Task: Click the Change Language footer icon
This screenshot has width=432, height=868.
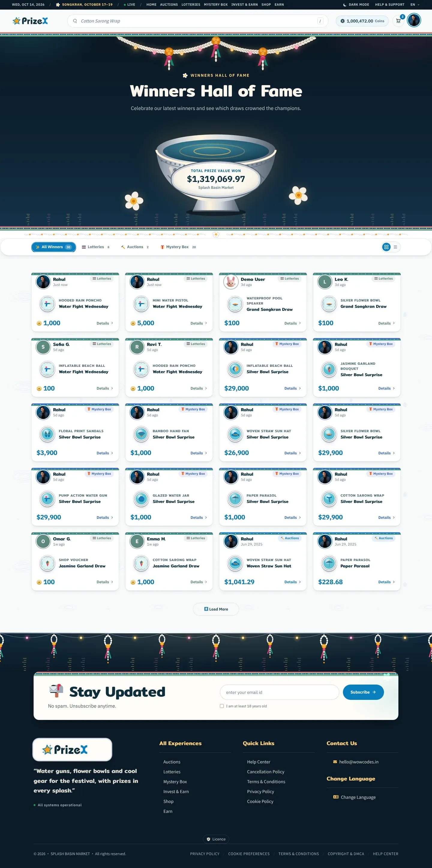Action: point(336,797)
